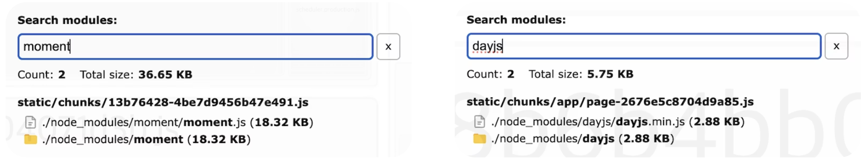The image size is (868, 163).
Task: Click the file icon beside moment.js
Action: pos(31,122)
